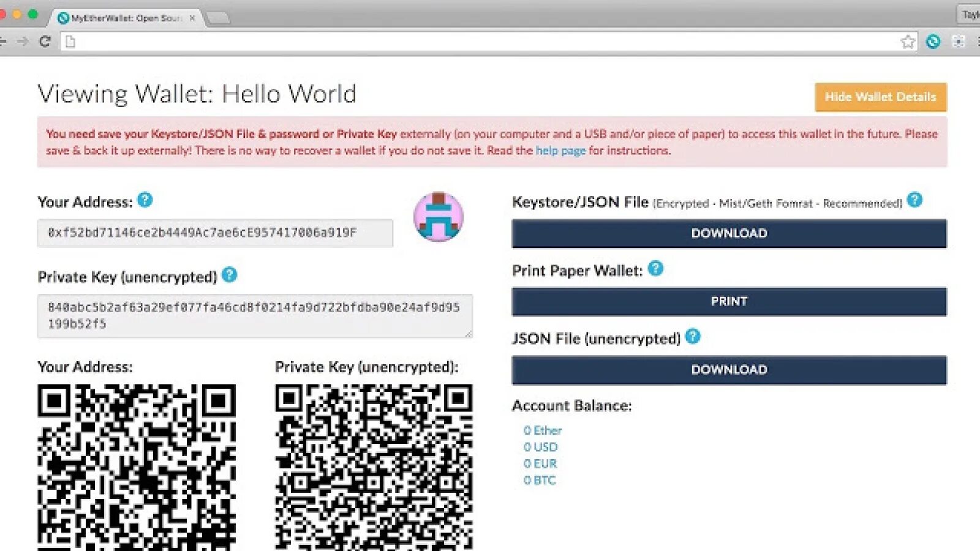Image resolution: width=980 pixels, height=551 pixels.
Task: Download the Keystore/JSON encrypted file
Action: pos(729,233)
